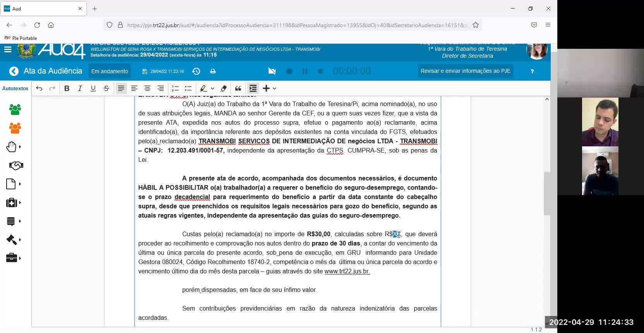Image resolution: width=644 pixels, height=333 pixels.
Task: Align text right
Action: click(161, 88)
